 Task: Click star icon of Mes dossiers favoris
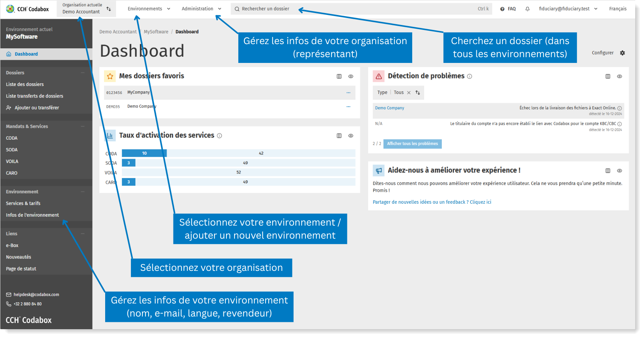point(110,76)
